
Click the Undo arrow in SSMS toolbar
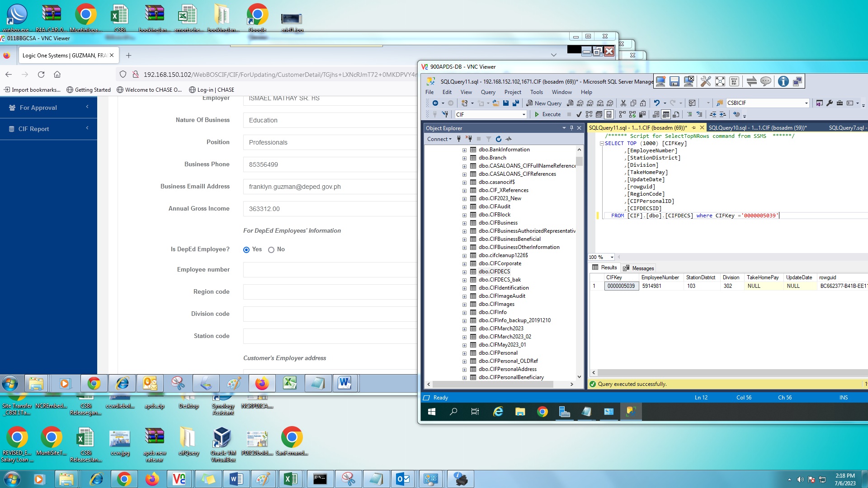point(656,103)
